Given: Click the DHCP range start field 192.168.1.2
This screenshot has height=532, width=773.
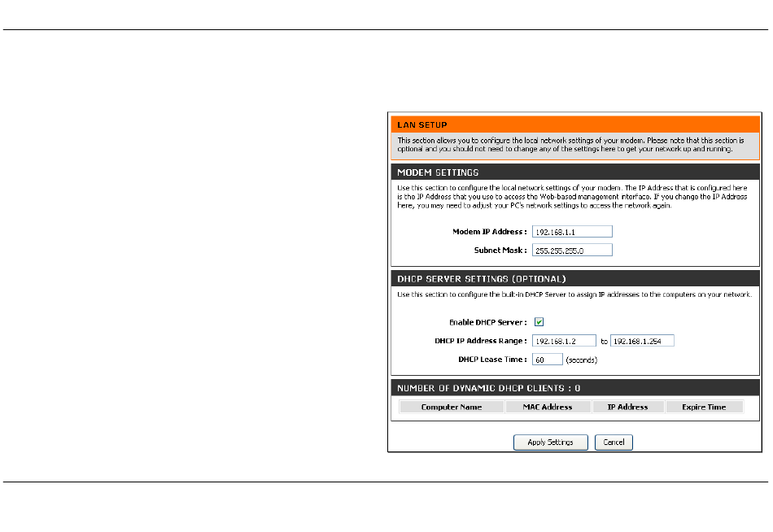Looking at the screenshot, I should (564, 341).
